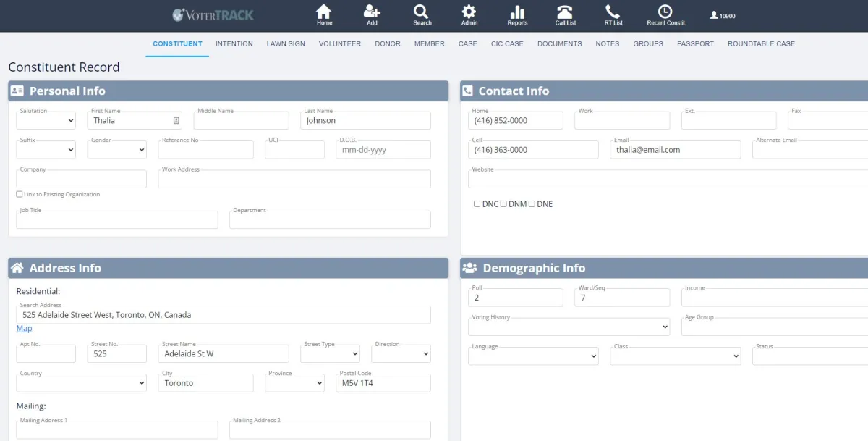Image resolution: width=868 pixels, height=441 pixels.
Task: Open the Gender dropdown
Action: pos(117,150)
